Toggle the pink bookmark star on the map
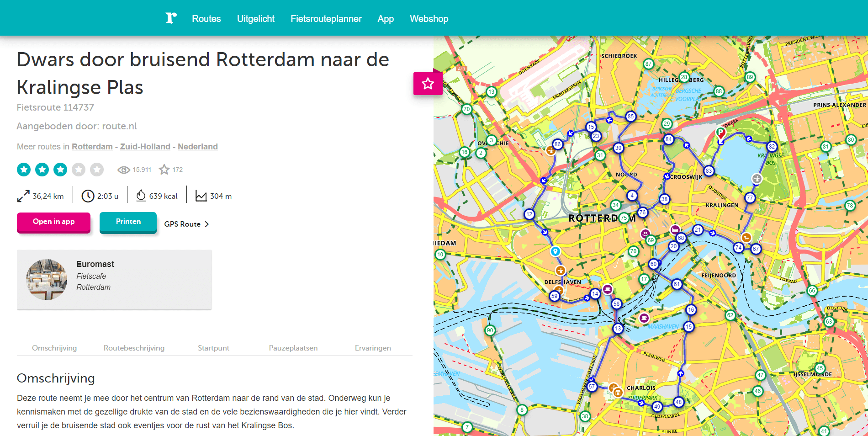This screenshot has width=868, height=436. [428, 84]
